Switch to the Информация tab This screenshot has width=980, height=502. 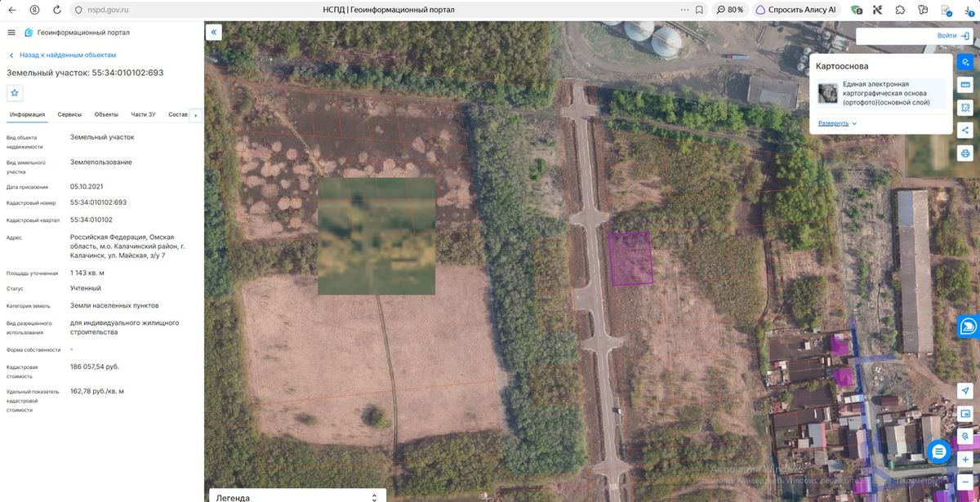pyautogui.click(x=27, y=114)
